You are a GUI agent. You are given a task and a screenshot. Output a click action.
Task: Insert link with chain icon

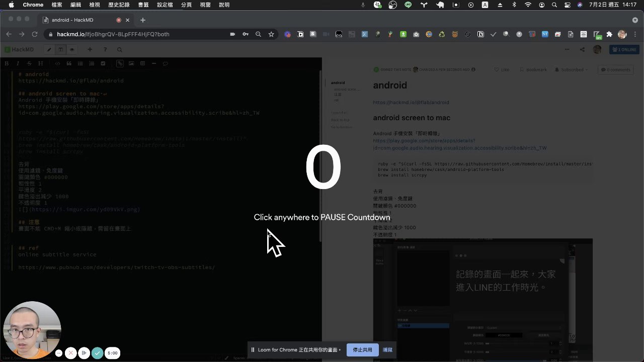120,64
